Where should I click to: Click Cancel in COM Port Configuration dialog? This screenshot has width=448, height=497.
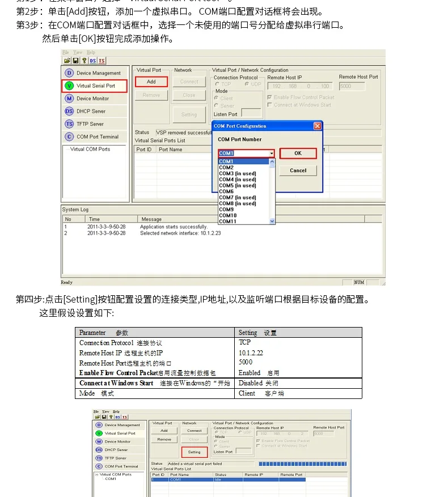[x=298, y=171]
